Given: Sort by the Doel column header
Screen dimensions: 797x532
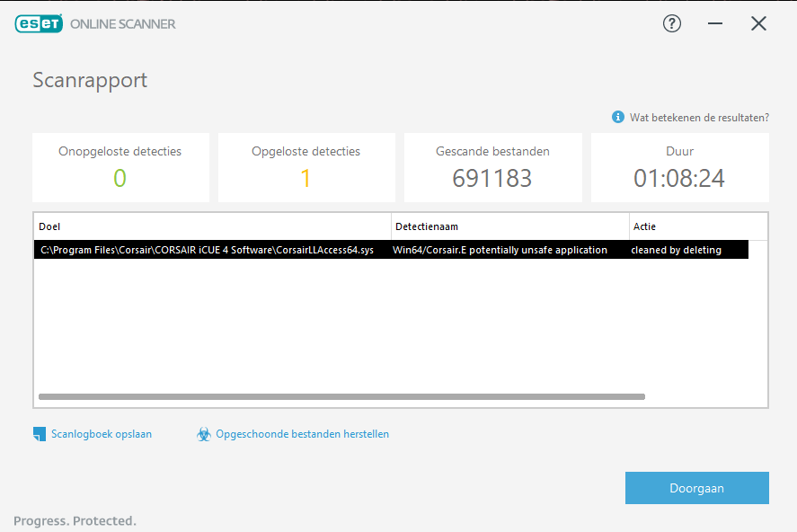Looking at the screenshot, I should (212, 226).
